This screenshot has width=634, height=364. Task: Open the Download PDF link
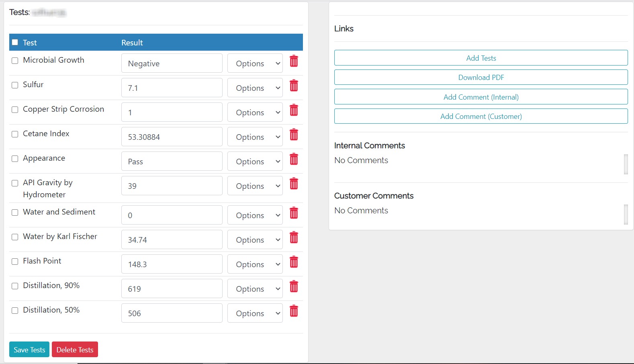(481, 78)
